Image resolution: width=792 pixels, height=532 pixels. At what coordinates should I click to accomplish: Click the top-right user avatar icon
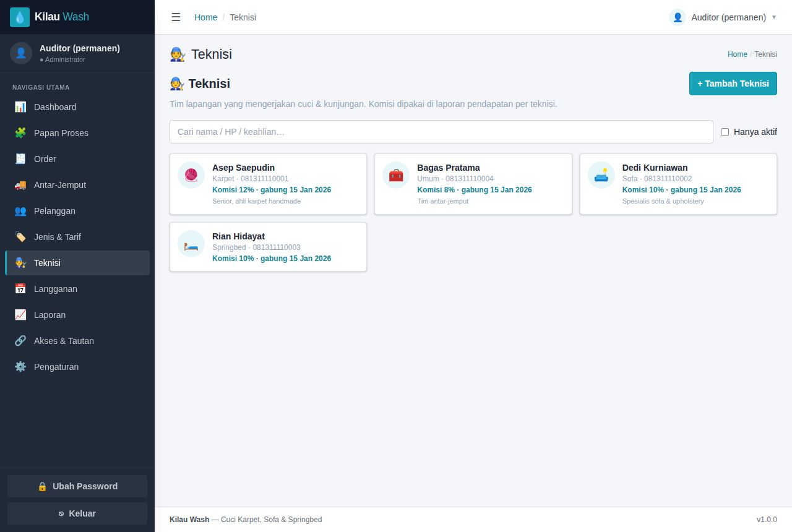pos(678,17)
